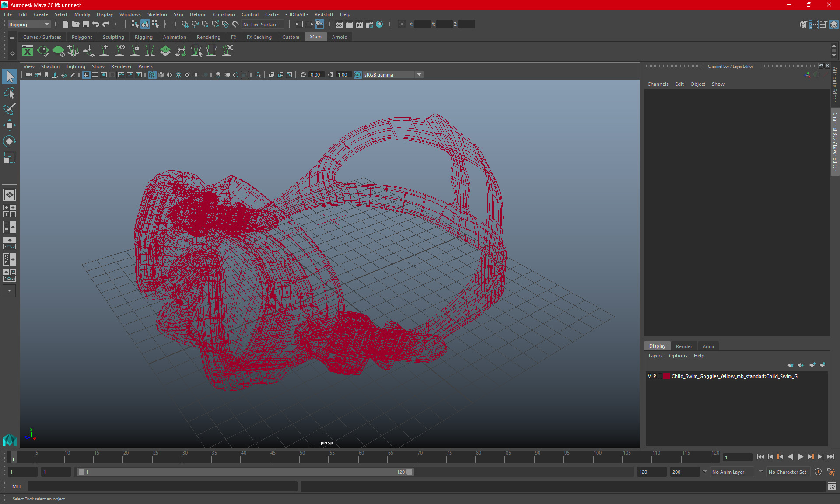Click the layer red color swatch
The width and height of the screenshot is (840, 504).
666,376
